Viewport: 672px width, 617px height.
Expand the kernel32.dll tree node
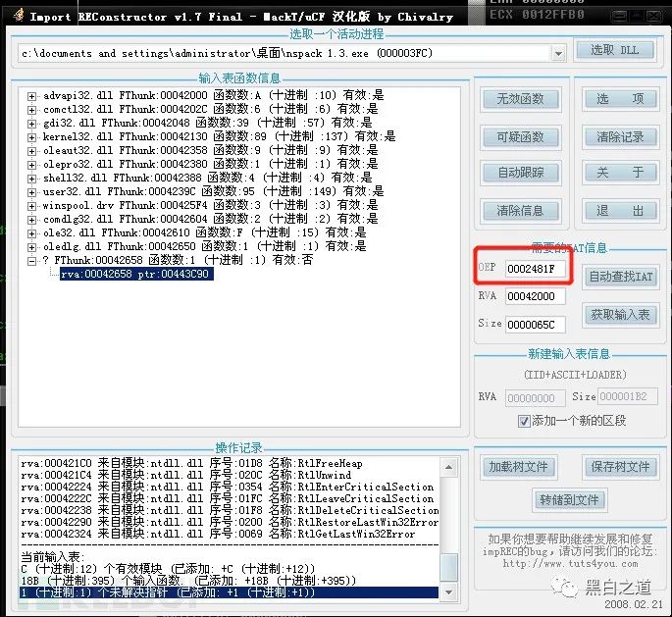pos(32,136)
